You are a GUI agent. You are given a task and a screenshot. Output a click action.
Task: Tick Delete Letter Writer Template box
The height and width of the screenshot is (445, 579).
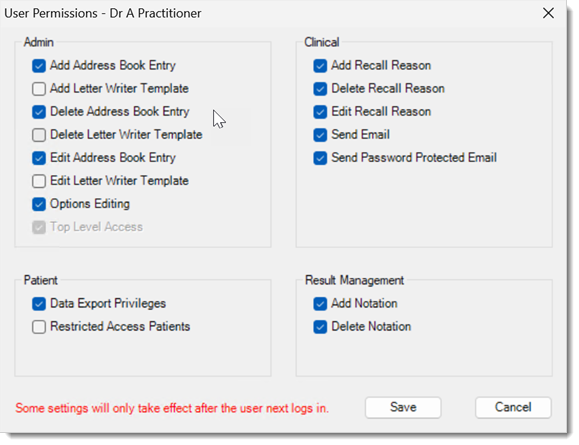tap(39, 135)
